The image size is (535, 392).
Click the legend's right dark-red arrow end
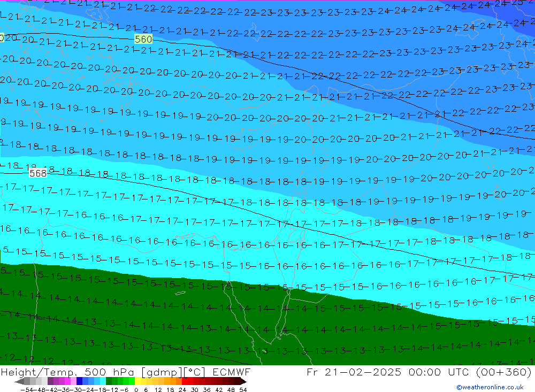[243, 381]
